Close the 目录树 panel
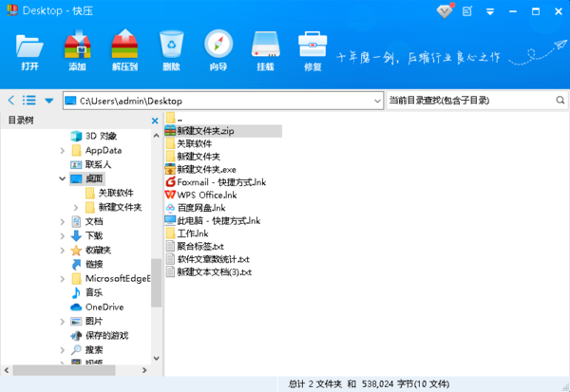The height and width of the screenshot is (392, 570). pyautogui.click(x=155, y=121)
